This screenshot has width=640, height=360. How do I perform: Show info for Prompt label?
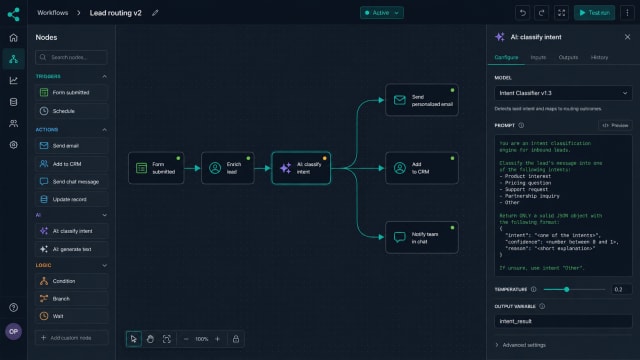(521, 125)
